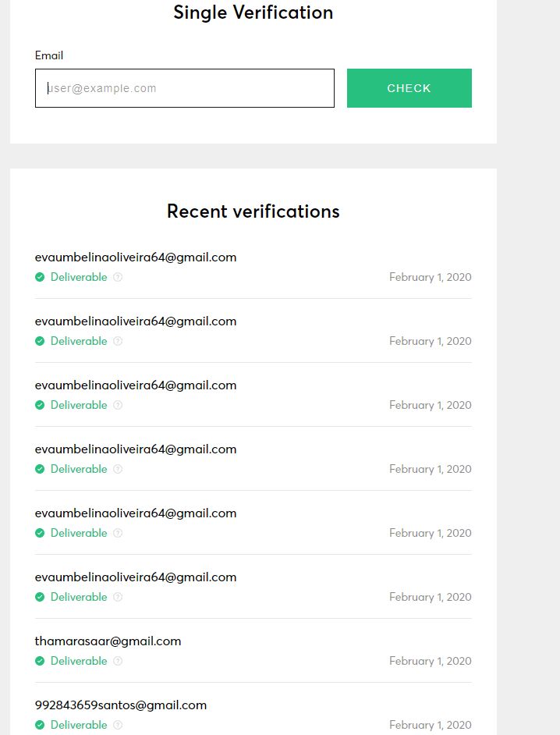Screen dimensions: 560x735
Task: Click Deliverable status text under 992843659santos@gmail.com
Action: point(79,725)
